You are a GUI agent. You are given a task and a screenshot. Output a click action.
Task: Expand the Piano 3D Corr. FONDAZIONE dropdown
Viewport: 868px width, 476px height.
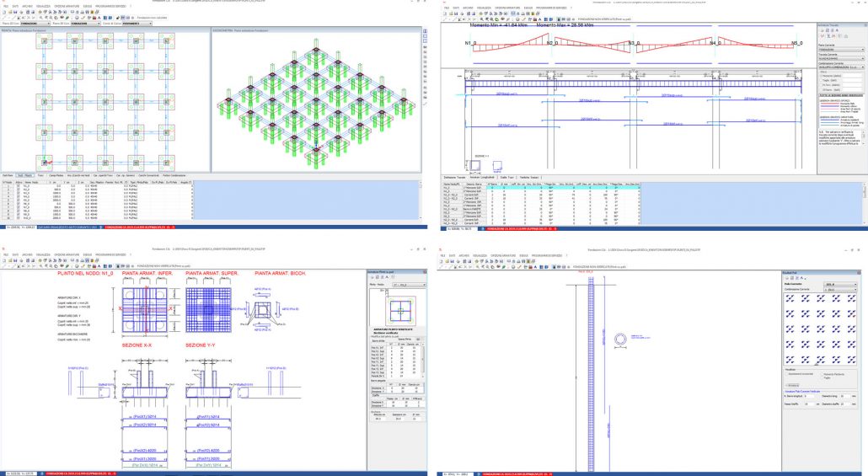pos(85,24)
